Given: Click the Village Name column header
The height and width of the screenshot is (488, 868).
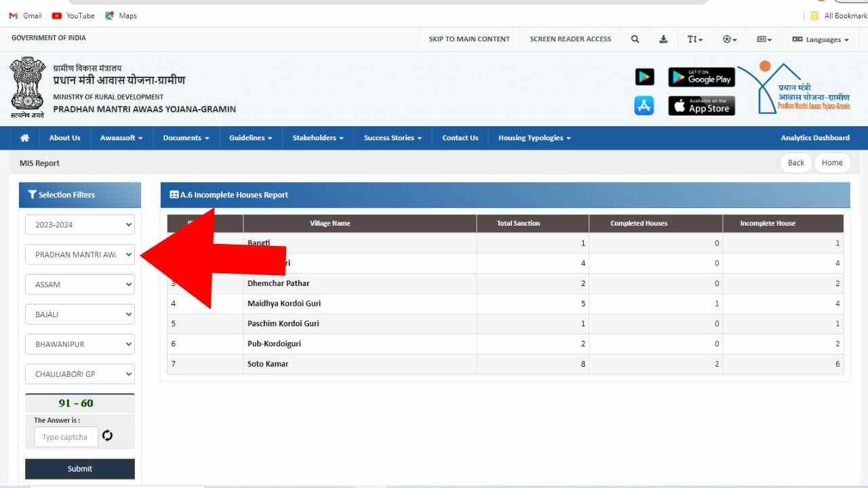Looking at the screenshot, I should (x=330, y=224).
